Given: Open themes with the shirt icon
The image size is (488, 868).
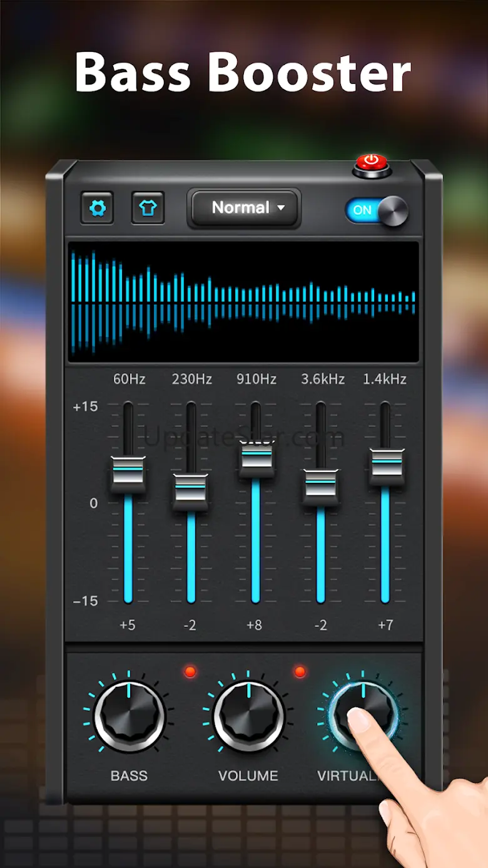Looking at the screenshot, I should pyautogui.click(x=148, y=208).
